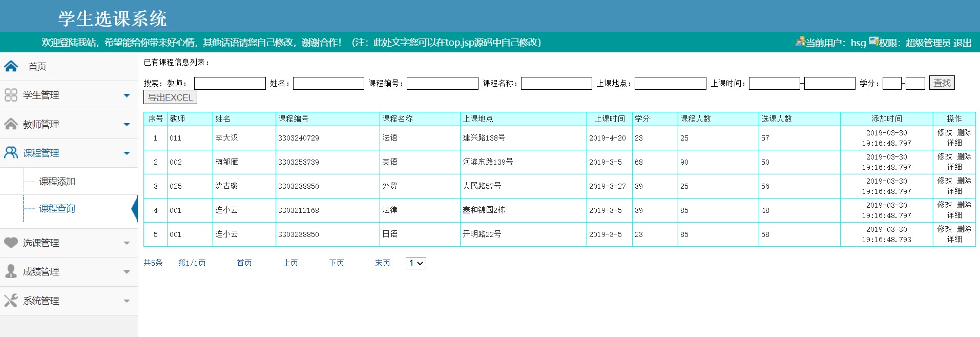Click 详细 for 日语 course row
980x337 pixels.
(954, 239)
